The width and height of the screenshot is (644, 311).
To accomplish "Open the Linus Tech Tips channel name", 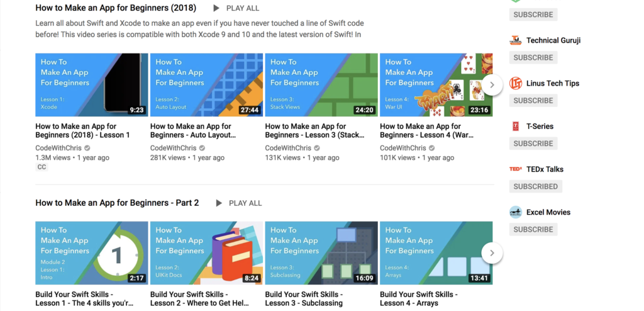I will [x=553, y=84].
